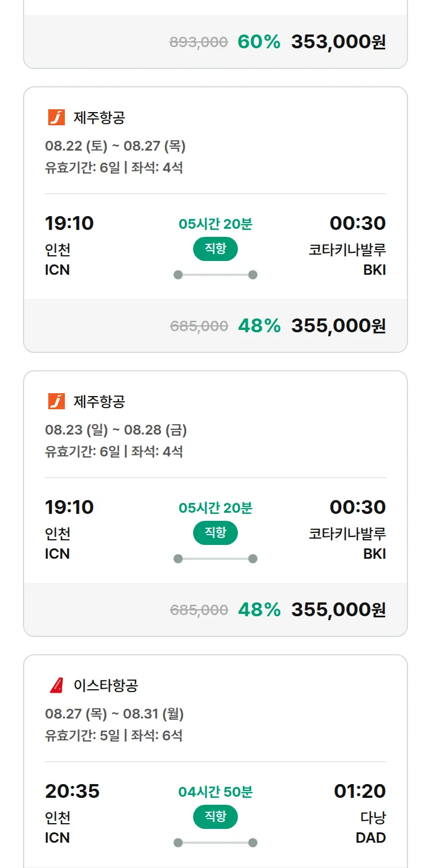Click the Eastar Jet red tail logo
This screenshot has height=868, width=431.
click(x=56, y=685)
